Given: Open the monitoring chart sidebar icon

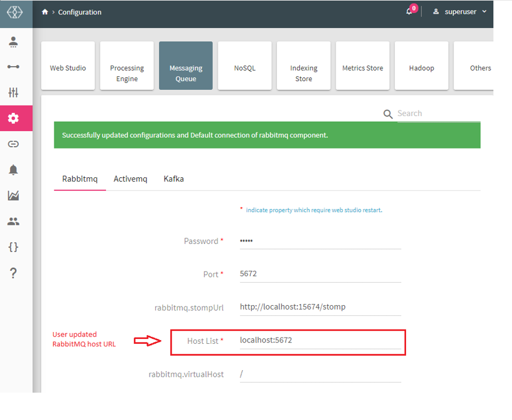Looking at the screenshot, I should pyautogui.click(x=13, y=195).
